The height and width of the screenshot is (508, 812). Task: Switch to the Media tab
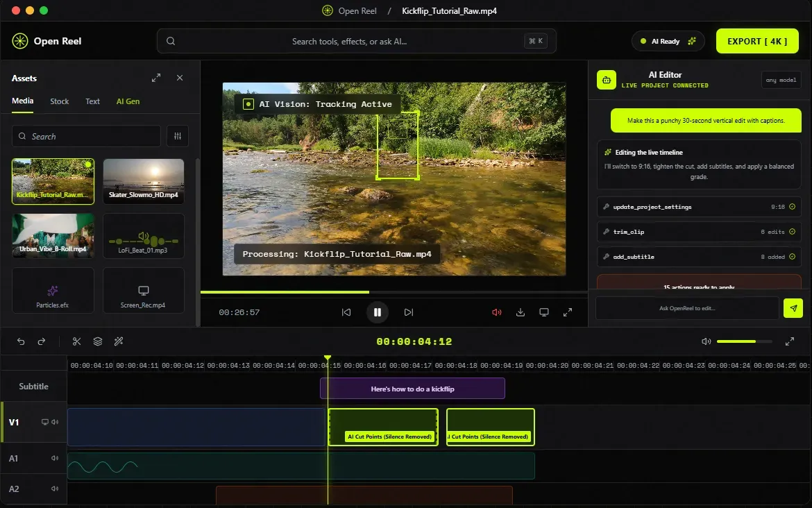point(23,101)
